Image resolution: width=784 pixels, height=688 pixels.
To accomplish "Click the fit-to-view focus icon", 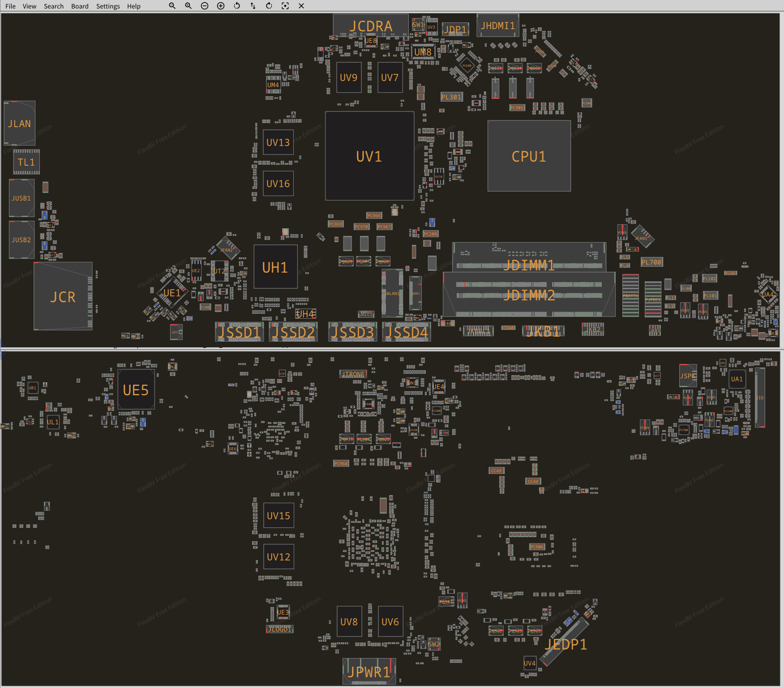I will point(285,6).
